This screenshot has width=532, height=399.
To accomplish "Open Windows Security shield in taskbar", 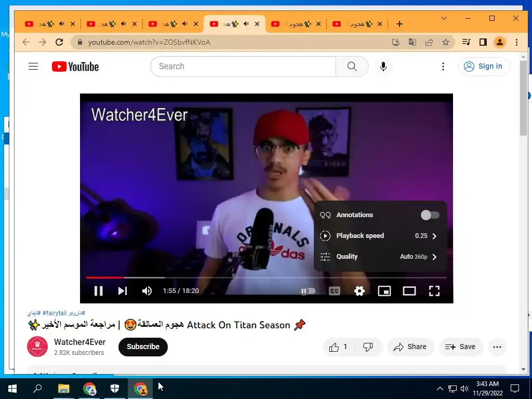I will tap(115, 389).
